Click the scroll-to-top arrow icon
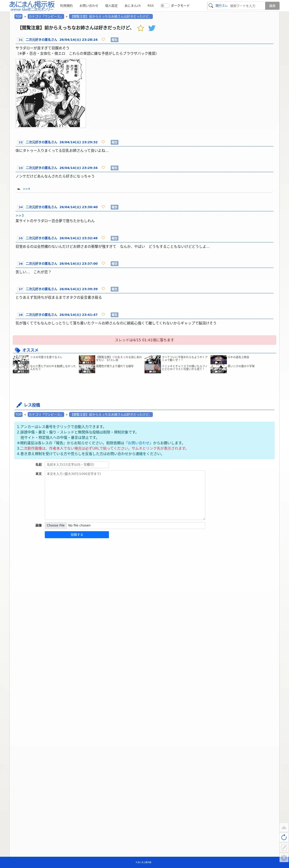Screen dimensions: 289x868 (x=284, y=827)
